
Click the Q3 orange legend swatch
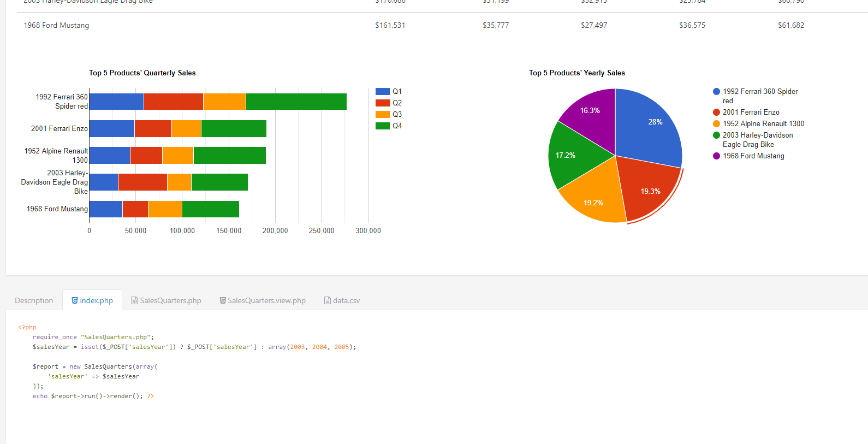click(x=383, y=115)
